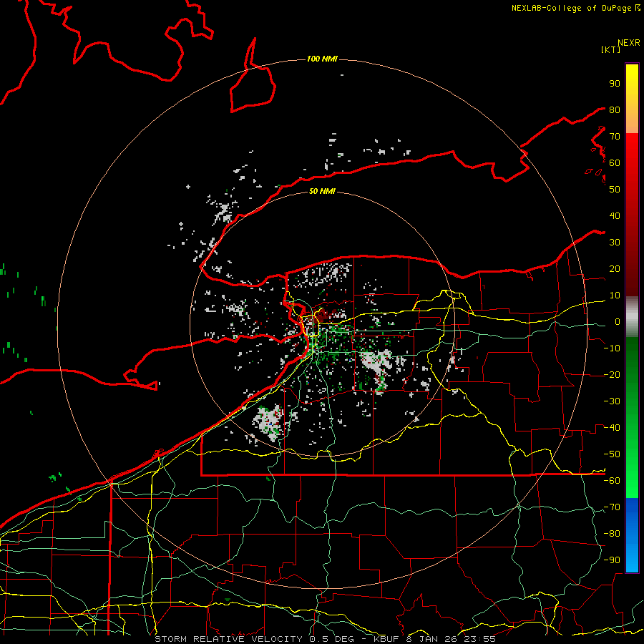
Task: Select the -20 knot scale label
Action: (x=612, y=374)
